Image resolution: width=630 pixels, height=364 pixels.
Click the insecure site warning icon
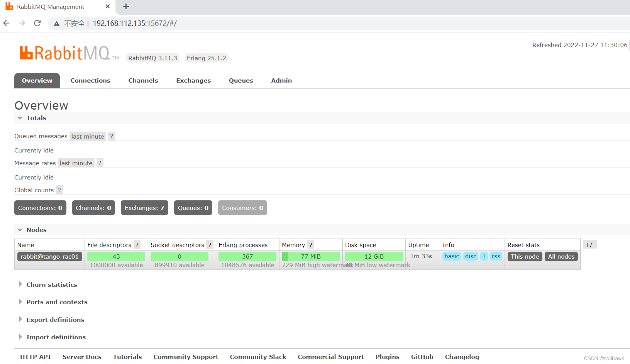[57, 24]
